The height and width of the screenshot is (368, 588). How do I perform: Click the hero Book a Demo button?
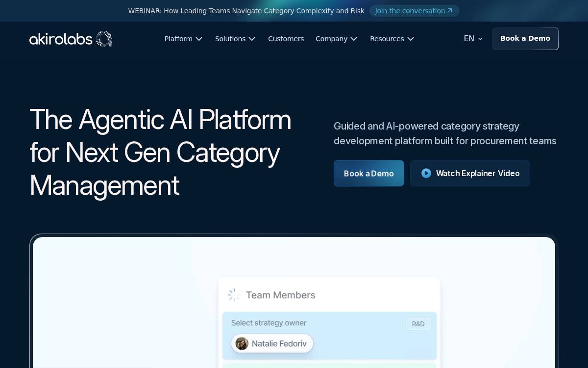369,173
